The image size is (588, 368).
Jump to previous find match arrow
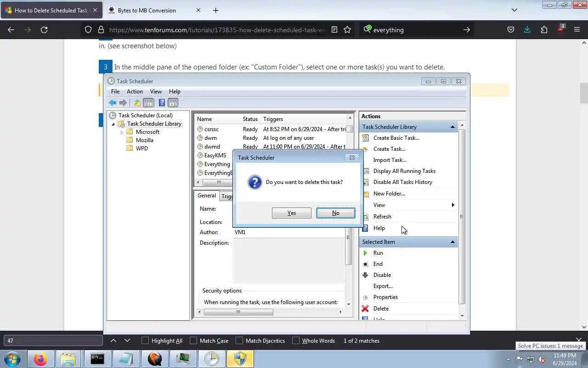113,340
